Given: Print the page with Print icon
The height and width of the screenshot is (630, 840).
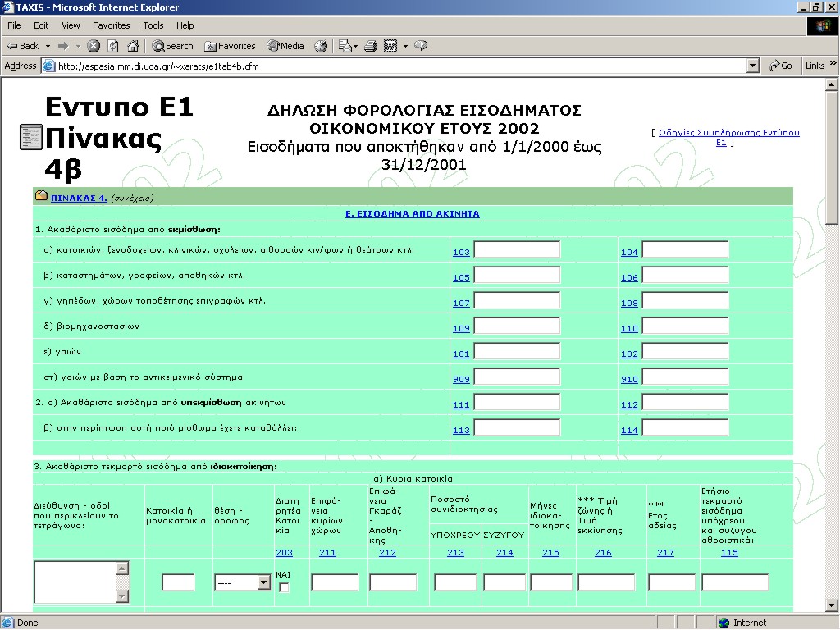Looking at the screenshot, I should click(371, 46).
